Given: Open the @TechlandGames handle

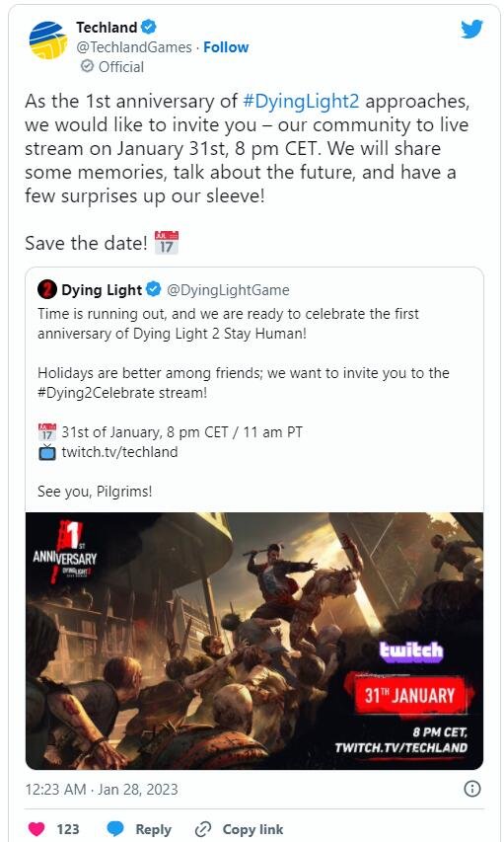Looking at the screenshot, I should [x=134, y=47].
